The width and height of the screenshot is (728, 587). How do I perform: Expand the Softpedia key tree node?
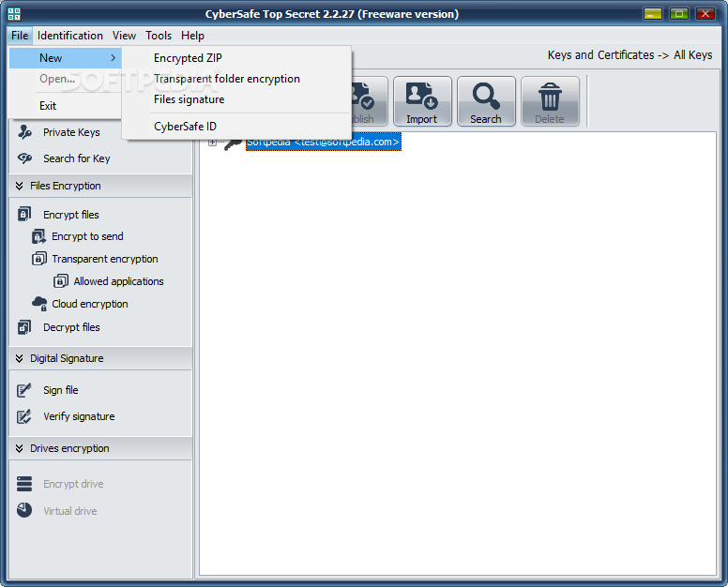(212, 143)
